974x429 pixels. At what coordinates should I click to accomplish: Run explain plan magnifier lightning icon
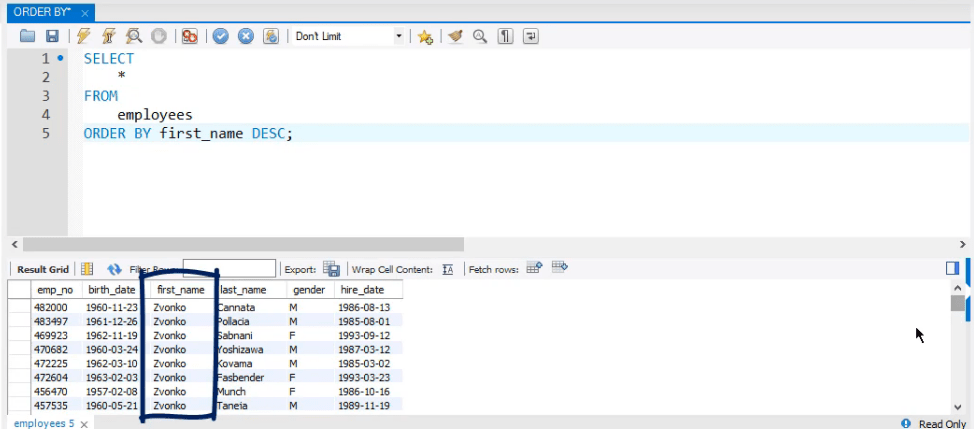pyautogui.click(x=134, y=36)
